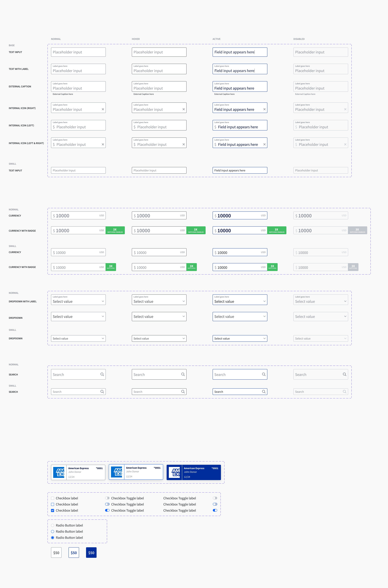Image resolution: width=388 pixels, height=588 pixels.
Task: Click the Amex logo on the blue-bordered hover card
Action: tap(117, 472)
